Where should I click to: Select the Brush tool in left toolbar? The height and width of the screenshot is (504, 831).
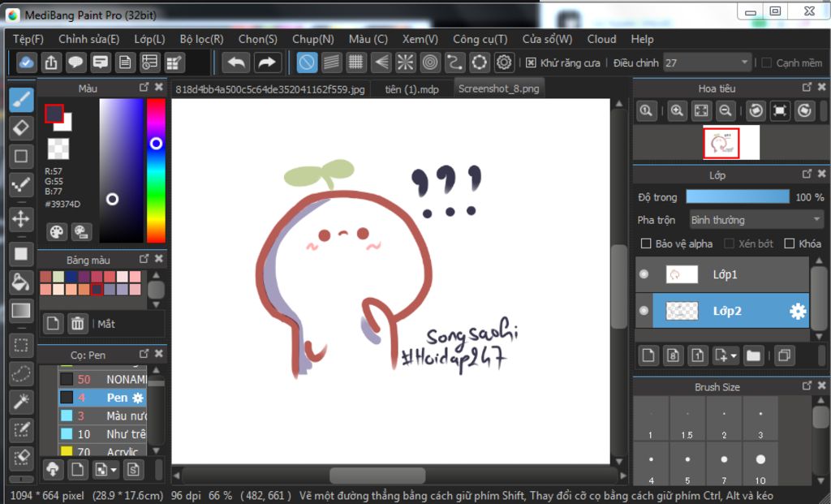[x=21, y=100]
